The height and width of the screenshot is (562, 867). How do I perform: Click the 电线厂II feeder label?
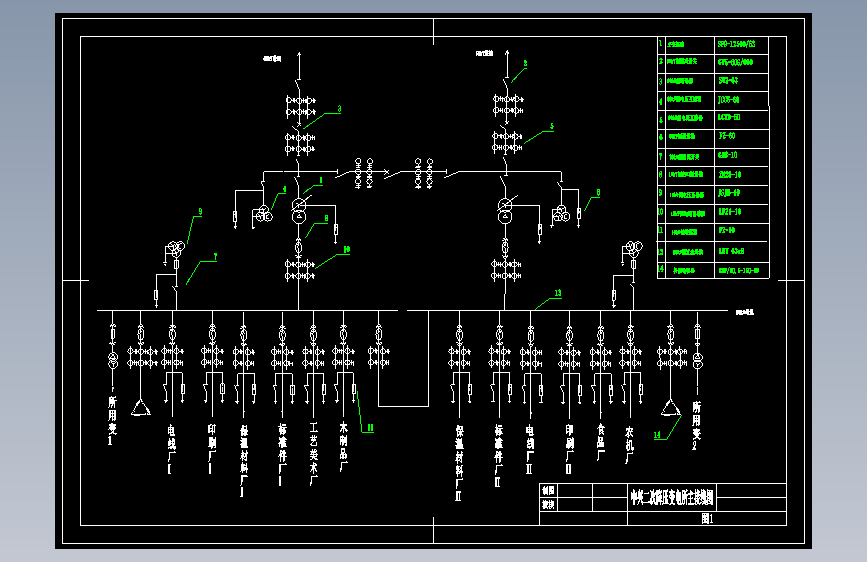[x=530, y=450]
